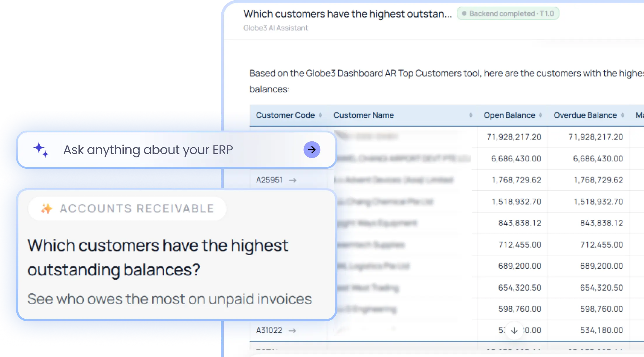Jump to bottom with the down-arrow button

click(514, 330)
